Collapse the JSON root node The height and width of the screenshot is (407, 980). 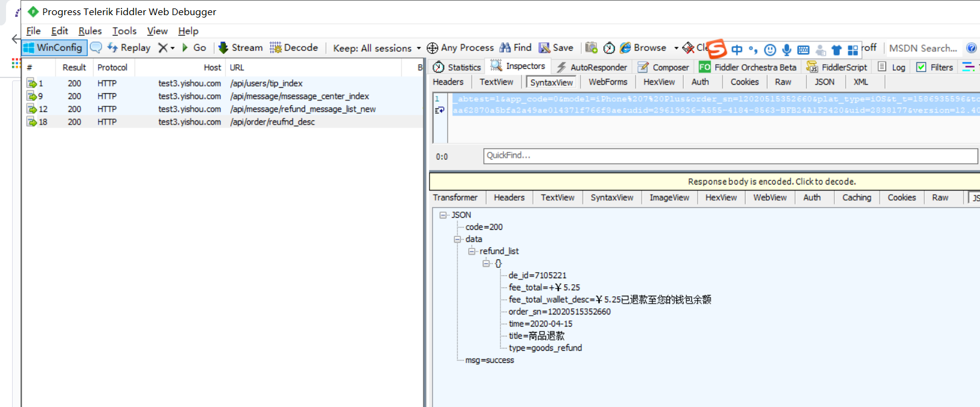[443, 215]
